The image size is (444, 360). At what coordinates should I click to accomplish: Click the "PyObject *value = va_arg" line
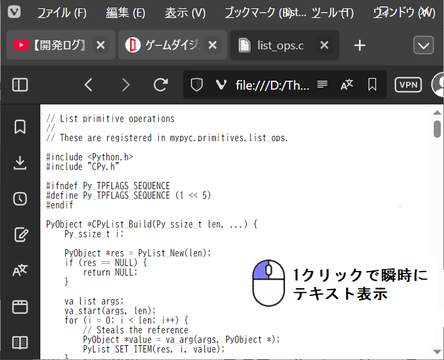pos(181,340)
